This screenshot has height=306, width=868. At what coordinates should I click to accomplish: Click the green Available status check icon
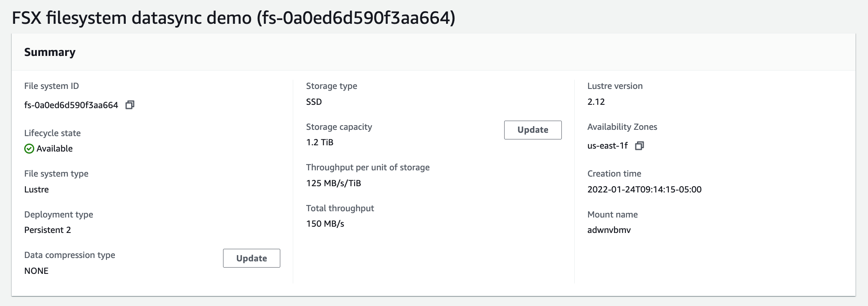29,149
